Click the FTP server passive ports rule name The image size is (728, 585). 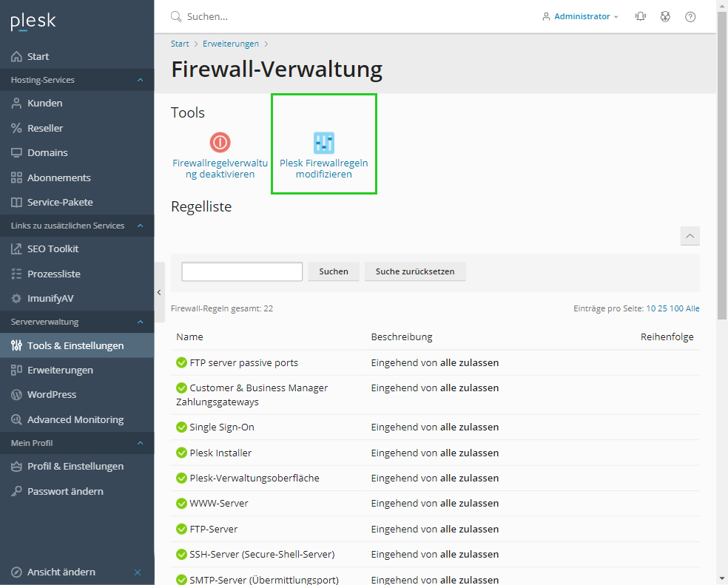(243, 362)
